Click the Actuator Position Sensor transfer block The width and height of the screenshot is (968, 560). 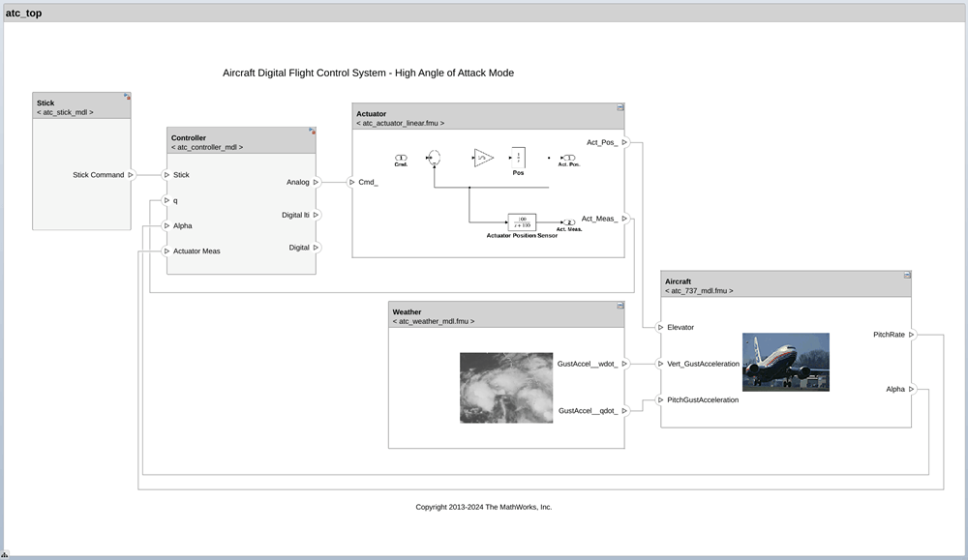coord(522,222)
